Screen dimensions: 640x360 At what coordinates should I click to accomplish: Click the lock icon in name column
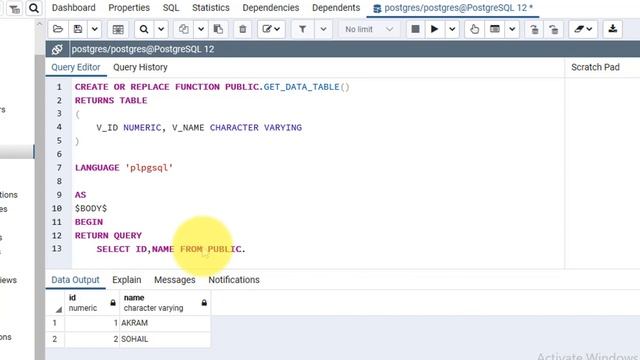tap(204, 303)
